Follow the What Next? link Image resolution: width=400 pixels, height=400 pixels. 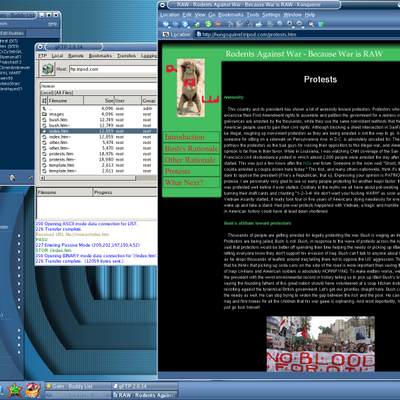pyautogui.click(x=184, y=182)
